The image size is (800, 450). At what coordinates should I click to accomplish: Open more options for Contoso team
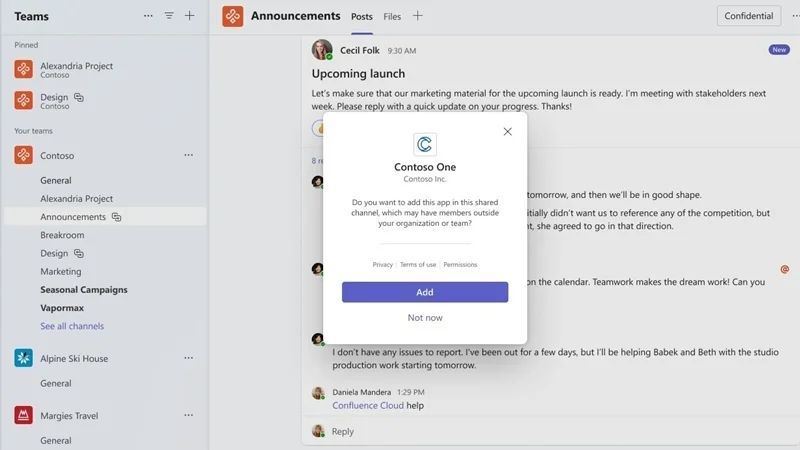point(189,155)
